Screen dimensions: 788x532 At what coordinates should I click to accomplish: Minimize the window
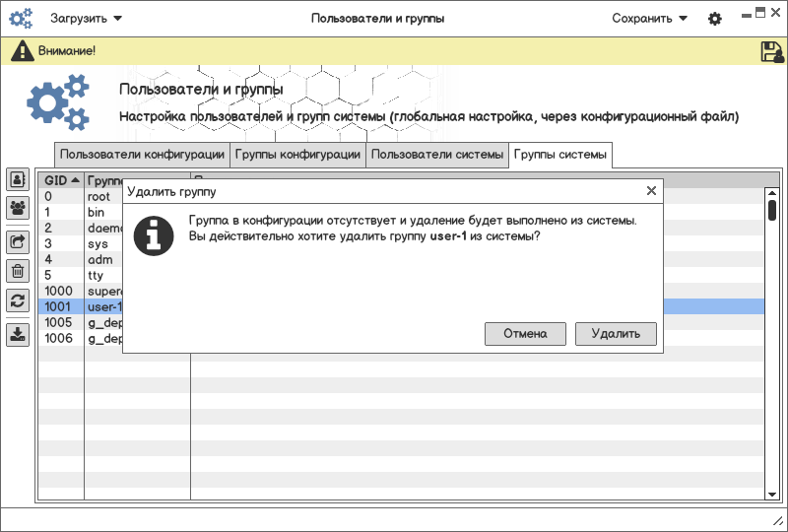[747, 16]
